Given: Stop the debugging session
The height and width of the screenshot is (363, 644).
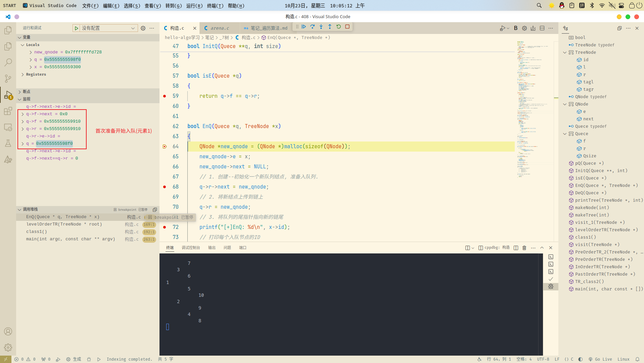Looking at the screenshot, I should pyautogui.click(x=348, y=27).
